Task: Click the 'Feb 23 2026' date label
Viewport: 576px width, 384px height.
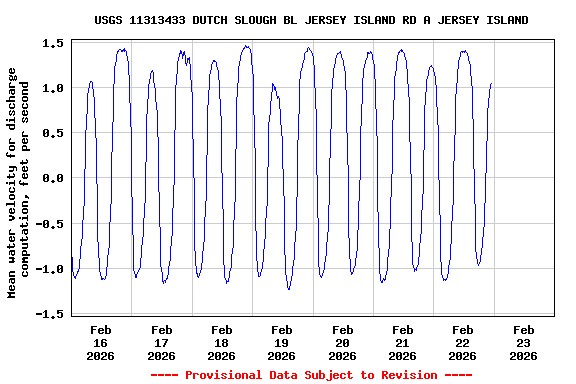Action: tap(523, 343)
